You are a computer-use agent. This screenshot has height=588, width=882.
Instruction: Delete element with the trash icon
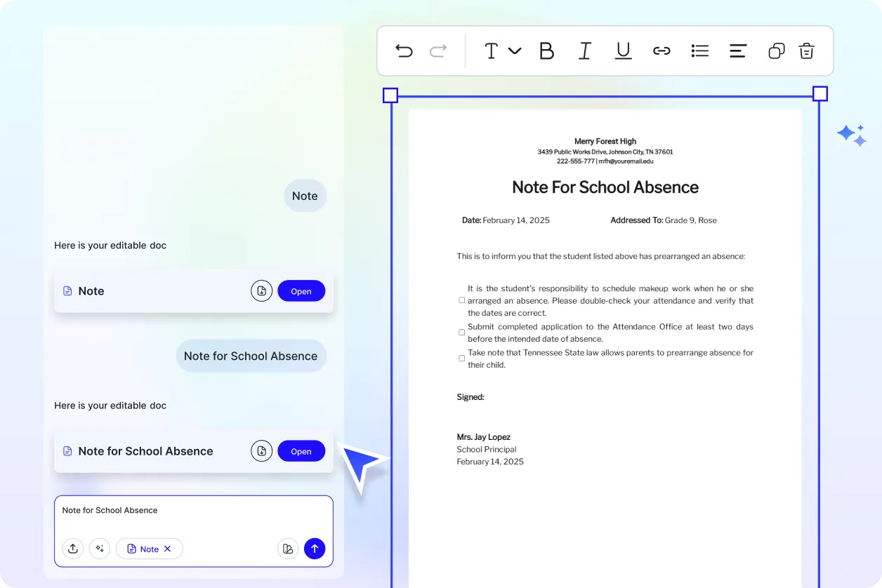tap(807, 51)
